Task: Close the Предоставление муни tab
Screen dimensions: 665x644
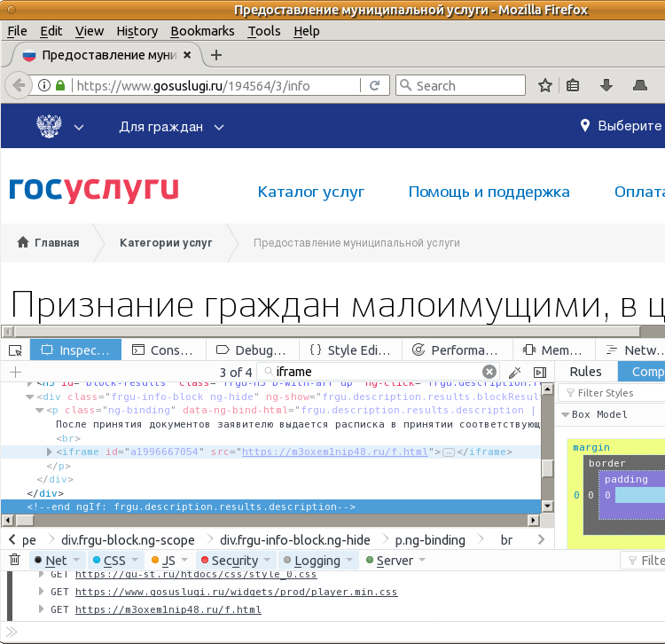Action: 187,55
